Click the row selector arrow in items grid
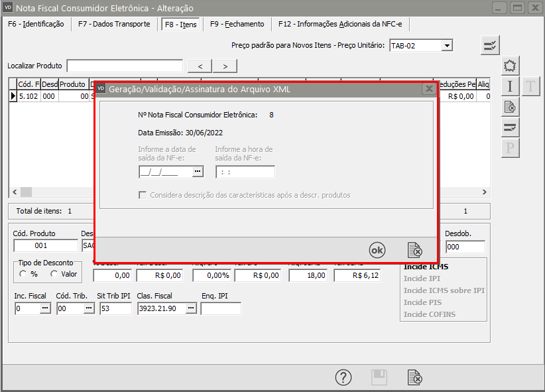 13,96
